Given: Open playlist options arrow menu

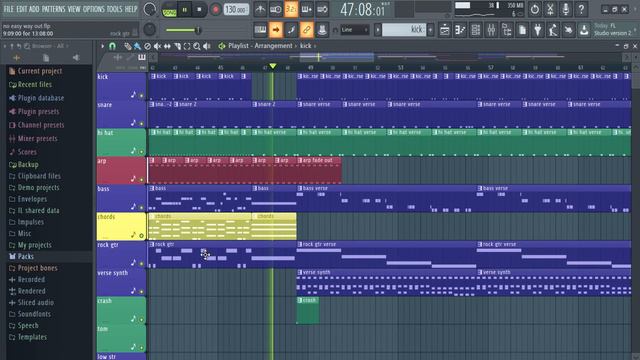Looking at the screenshot, I should 102,46.
